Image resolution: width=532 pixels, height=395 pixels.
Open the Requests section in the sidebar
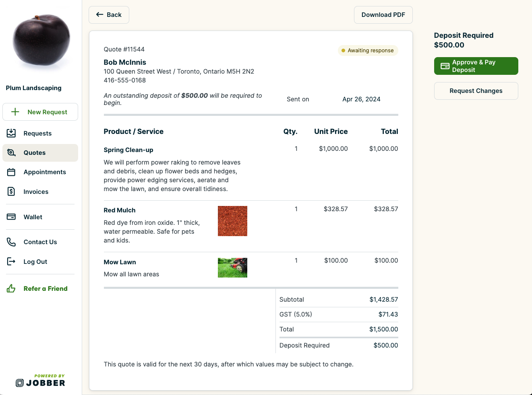coord(12,133)
